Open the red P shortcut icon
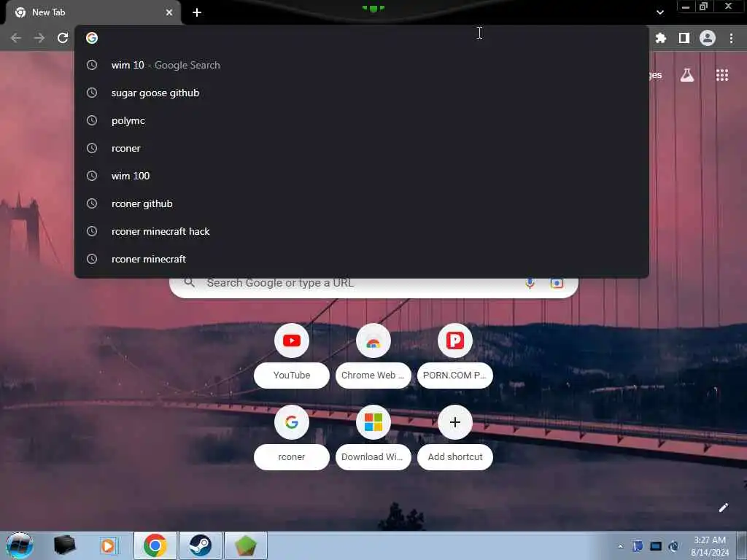This screenshot has width=747, height=560. pos(455,341)
